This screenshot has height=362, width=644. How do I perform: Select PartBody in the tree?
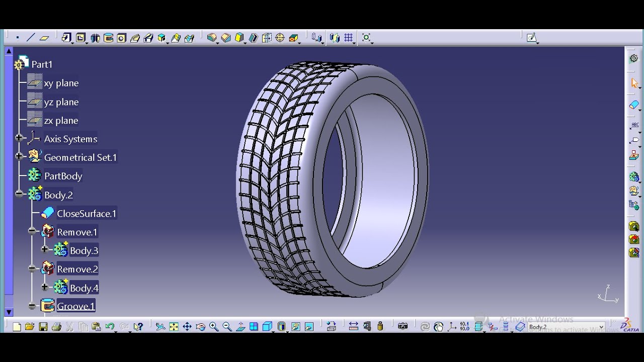click(63, 176)
